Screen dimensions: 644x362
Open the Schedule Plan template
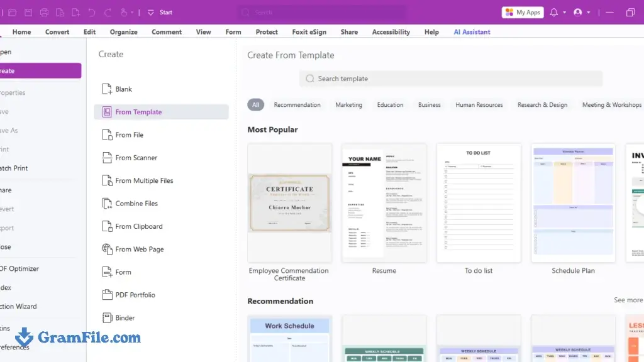tap(573, 203)
